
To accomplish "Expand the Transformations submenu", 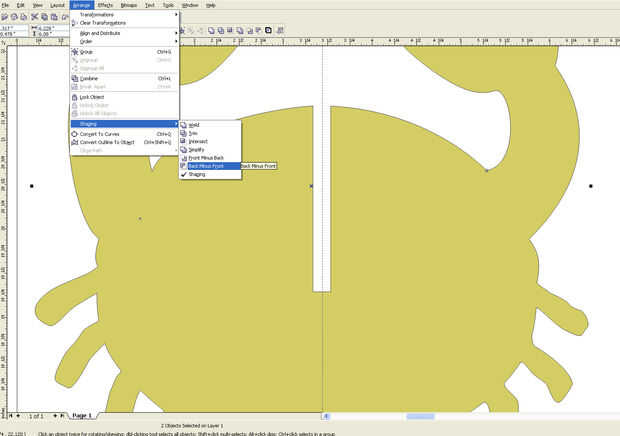I will point(125,15).
